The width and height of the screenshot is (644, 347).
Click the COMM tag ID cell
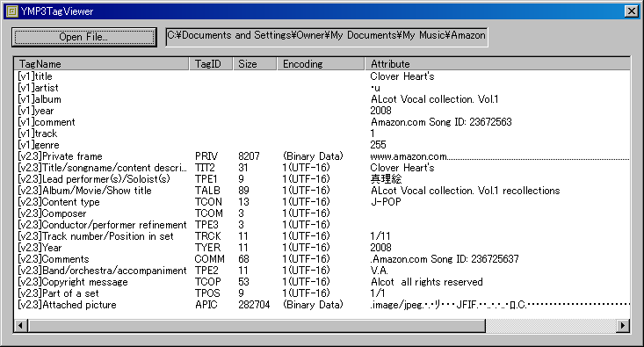[209, 259]
